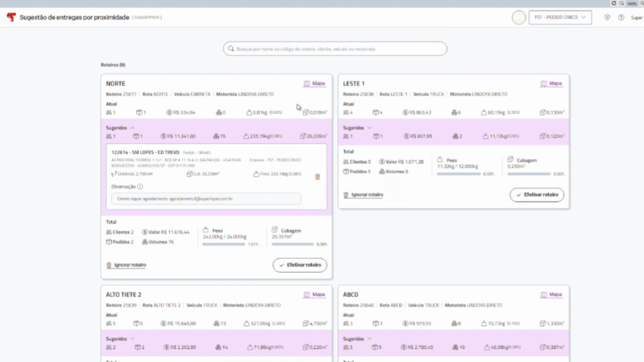Click the browser zoom magnifier icon at top

pos(622,3)
